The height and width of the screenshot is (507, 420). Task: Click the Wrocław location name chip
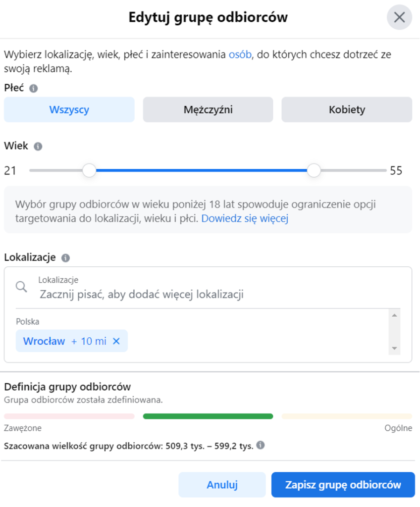coord(44,341)
